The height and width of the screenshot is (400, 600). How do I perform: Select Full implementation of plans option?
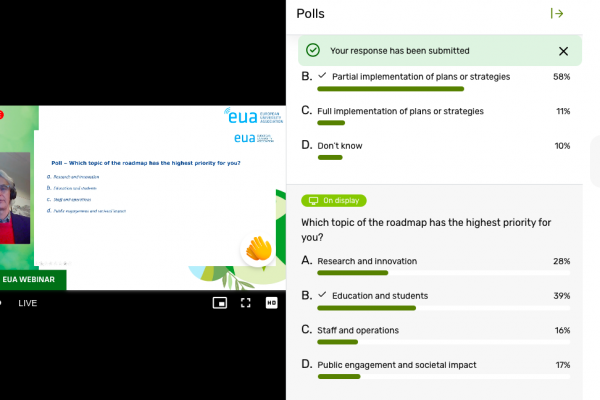point(400,111)
